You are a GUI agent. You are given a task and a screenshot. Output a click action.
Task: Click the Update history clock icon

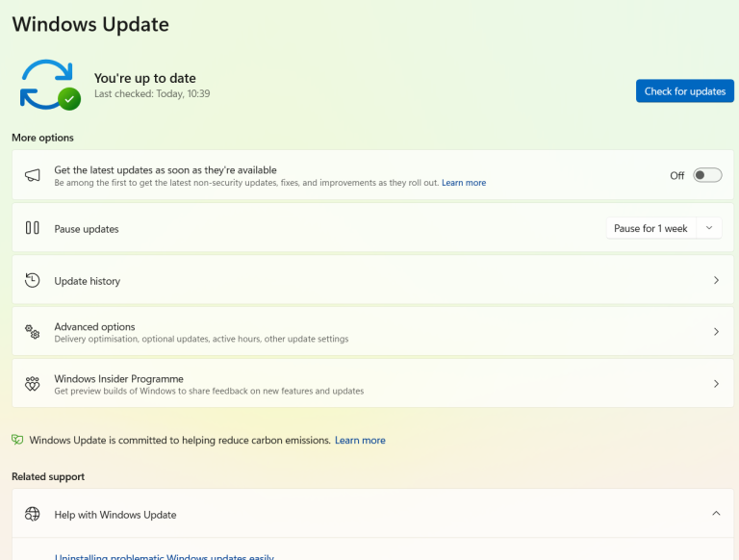point(33,280)
